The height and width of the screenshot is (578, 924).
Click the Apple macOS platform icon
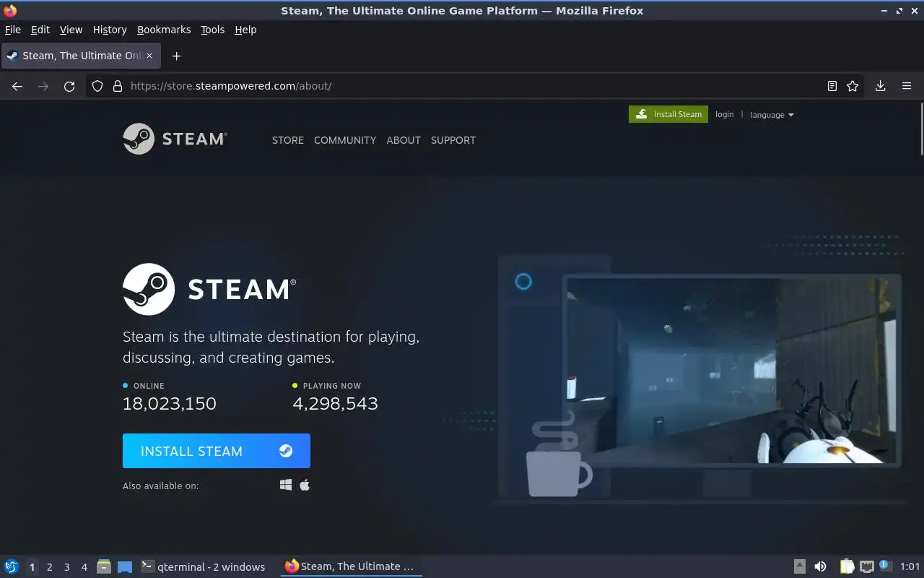pos(305,485)
